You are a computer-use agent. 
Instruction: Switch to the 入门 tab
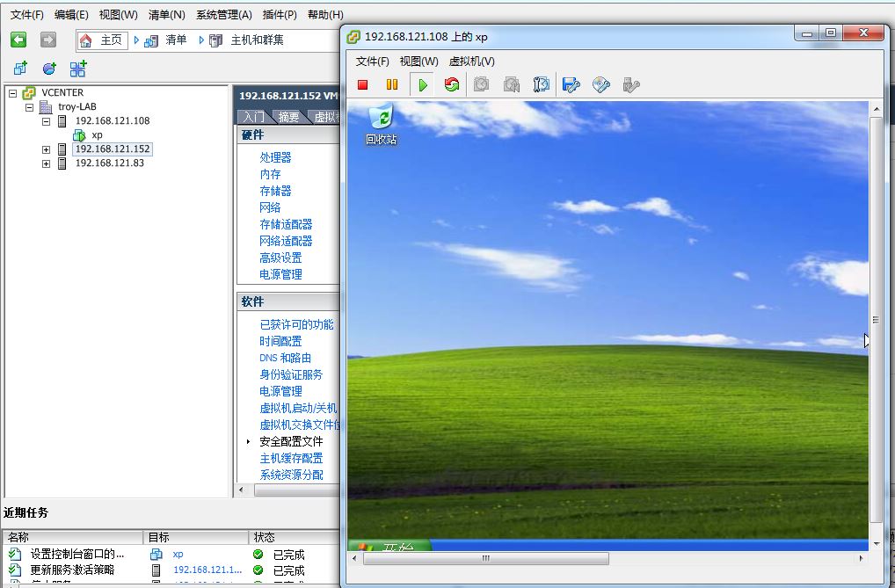pos(253,117)
